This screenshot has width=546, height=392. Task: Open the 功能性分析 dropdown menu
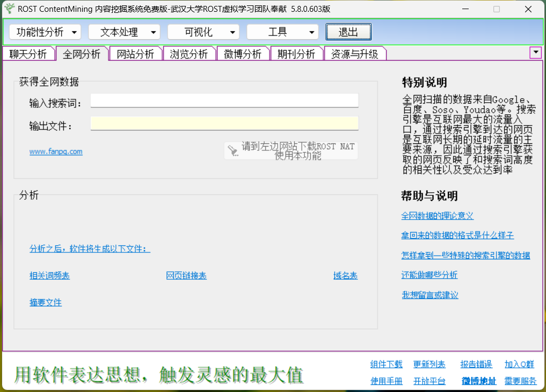(x=45, y=32)
